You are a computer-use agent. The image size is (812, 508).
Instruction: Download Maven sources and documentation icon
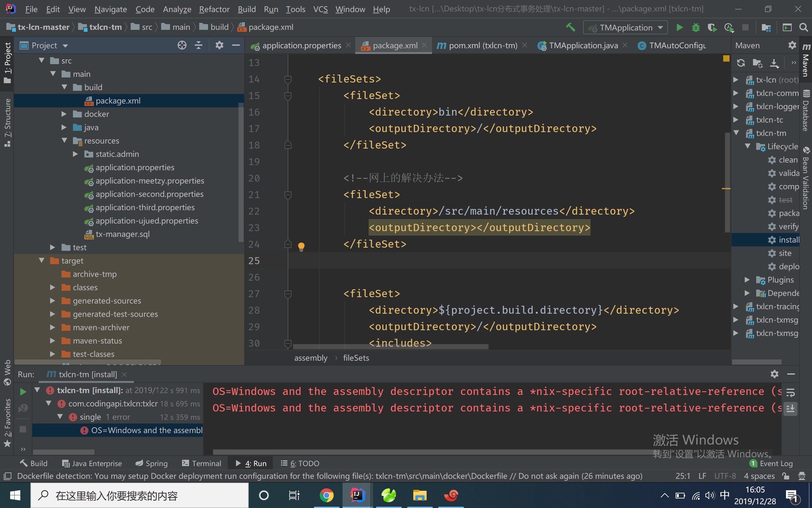(774, 63)
